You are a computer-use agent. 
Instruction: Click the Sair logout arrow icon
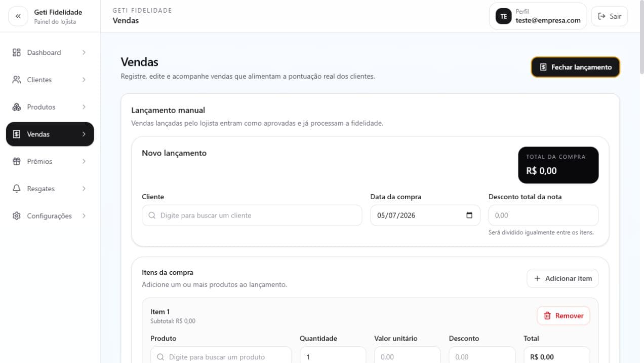tap(601, 16)
